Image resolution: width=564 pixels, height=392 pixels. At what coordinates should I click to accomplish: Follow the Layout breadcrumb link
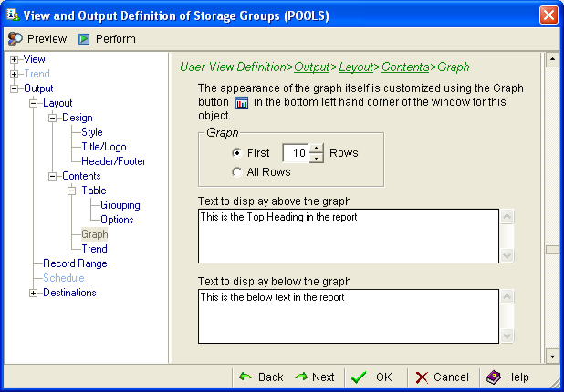click(x=356, y=67)
